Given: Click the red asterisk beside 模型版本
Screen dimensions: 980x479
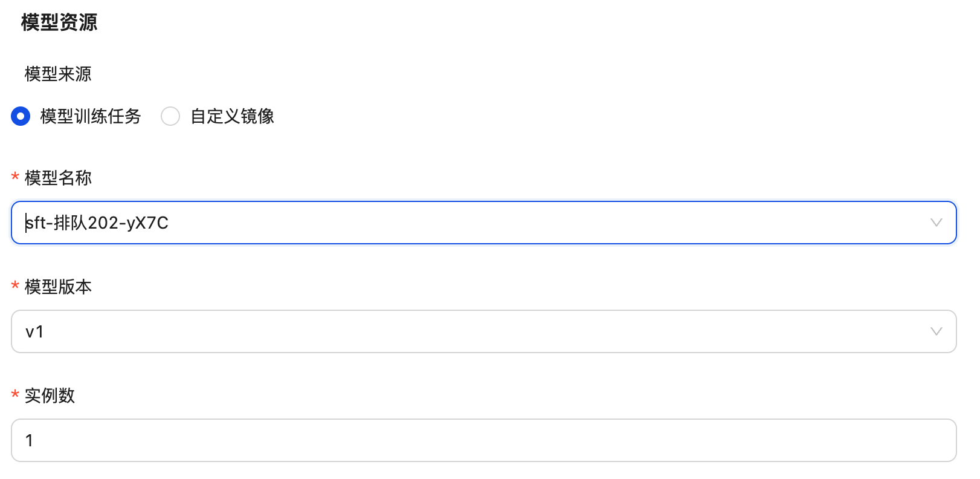Looking at the screenshot, I should (15, 285).
